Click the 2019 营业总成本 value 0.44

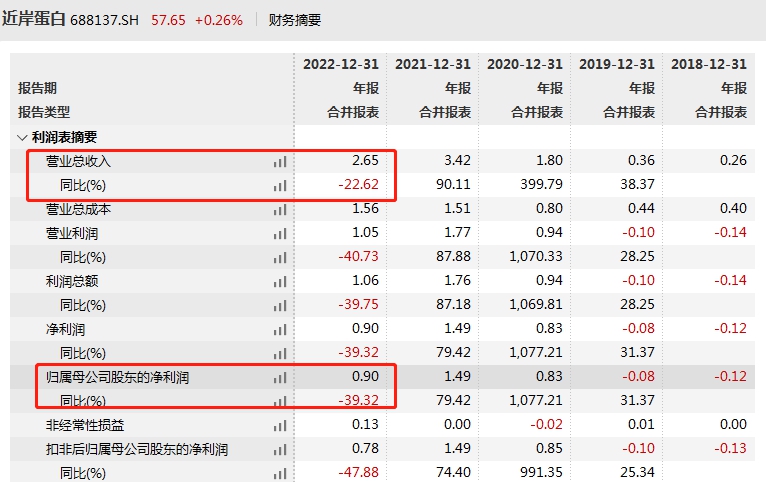[x=641, y=209]
